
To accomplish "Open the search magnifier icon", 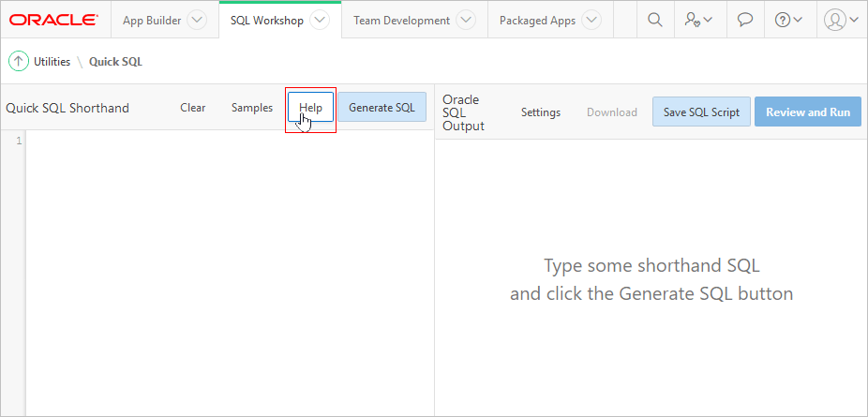I will (x=655, y=20).
